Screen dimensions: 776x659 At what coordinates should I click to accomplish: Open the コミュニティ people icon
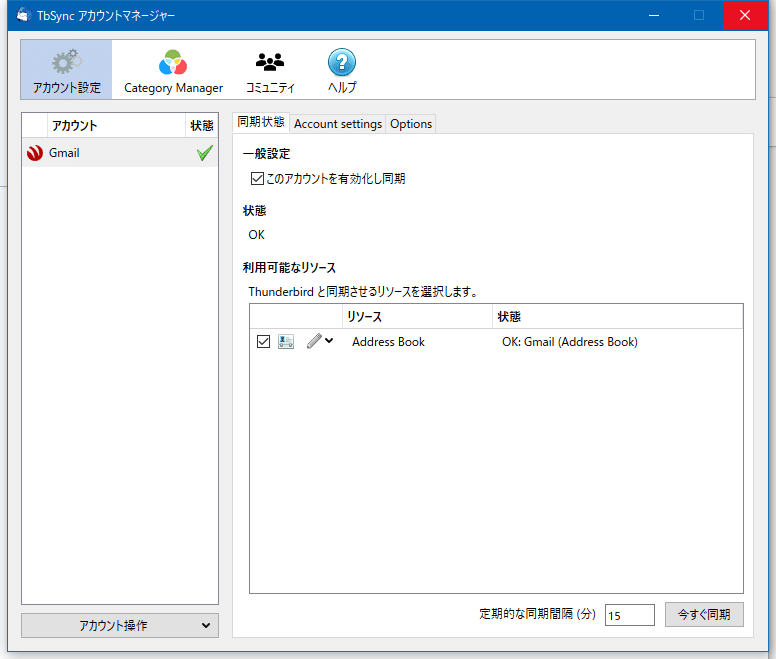pos(270,62)
